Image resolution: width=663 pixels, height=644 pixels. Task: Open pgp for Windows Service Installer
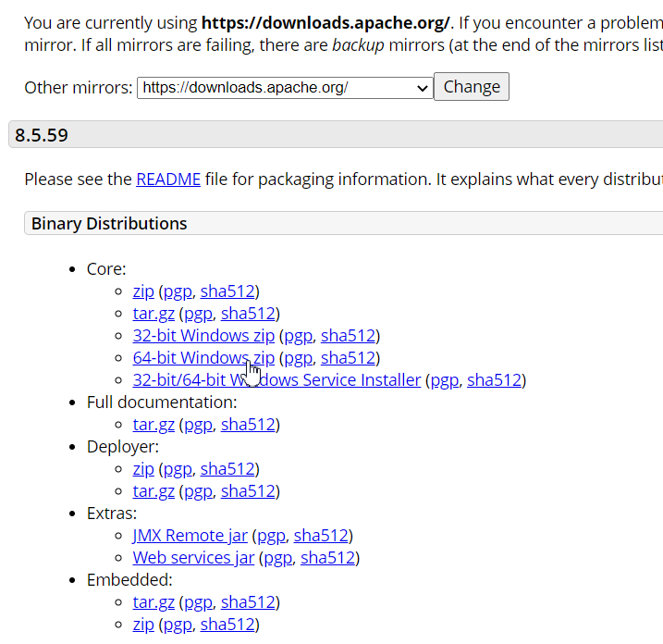pyautogui.click(x=445, y=380)
